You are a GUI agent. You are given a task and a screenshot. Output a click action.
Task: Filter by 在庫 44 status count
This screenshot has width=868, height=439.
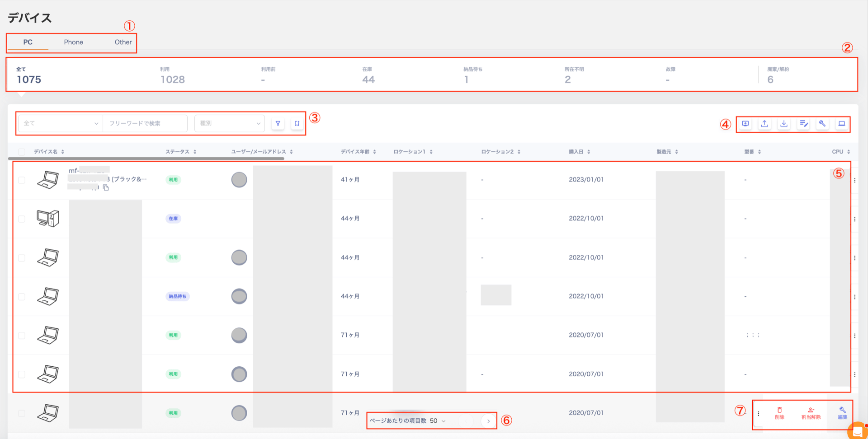pos(368,75)
